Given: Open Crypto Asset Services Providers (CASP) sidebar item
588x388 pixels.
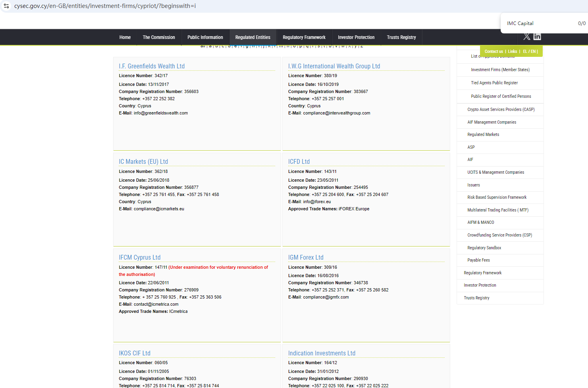Looking at the screenshot, I should pyautogui.click(x=501, y=109).
